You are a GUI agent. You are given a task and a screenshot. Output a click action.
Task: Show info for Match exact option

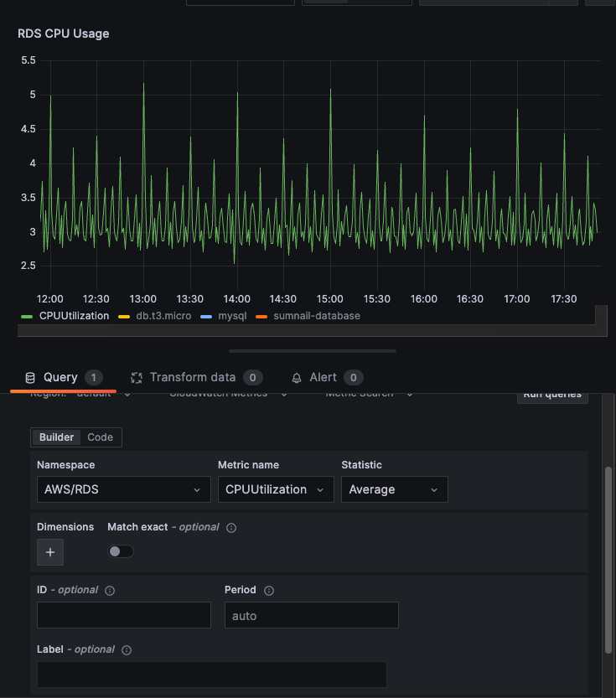pyautogui.click(x=231, y=528)
